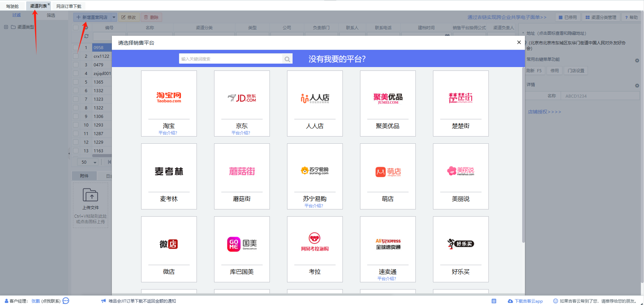Switch to the 网店订单下载 tab
The width and height of the screenshot is (644, 305).
(69, 6)
